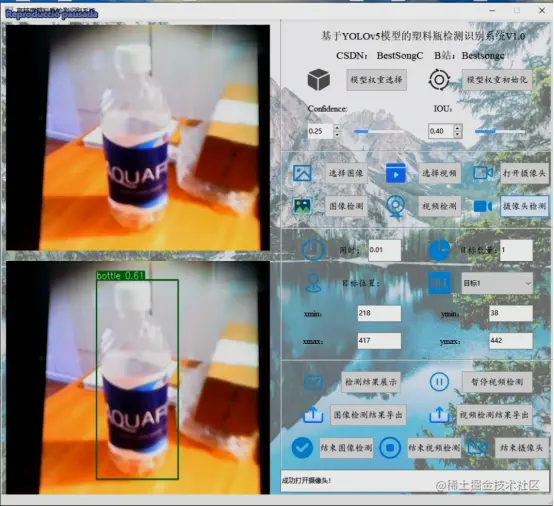Click the camera outline icon next to 打开摄像头

click(483, 173)
